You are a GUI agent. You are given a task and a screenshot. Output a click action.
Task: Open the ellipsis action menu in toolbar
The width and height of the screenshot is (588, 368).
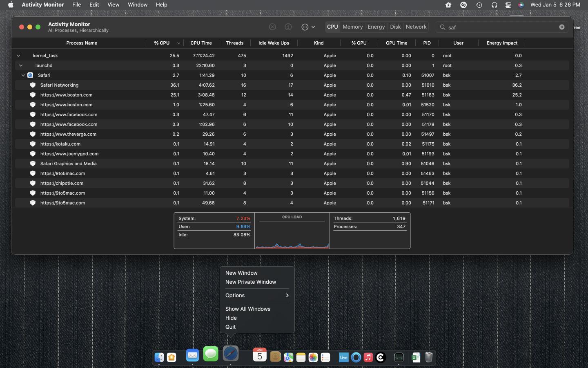click(308, 27)
